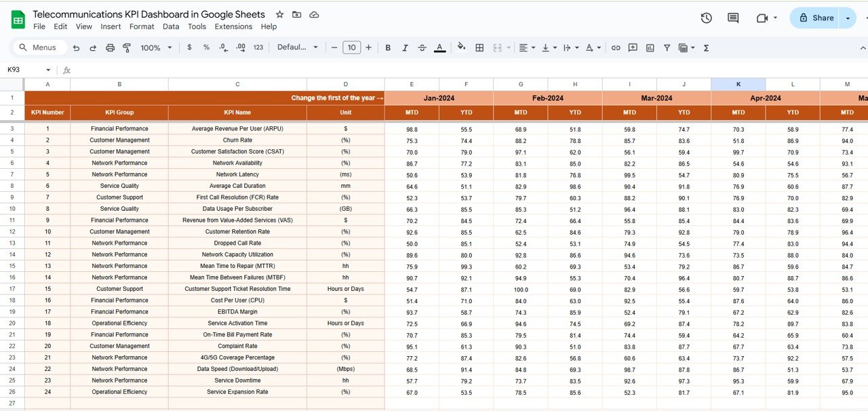Create a filter using the funnel icon

(667, 47)
